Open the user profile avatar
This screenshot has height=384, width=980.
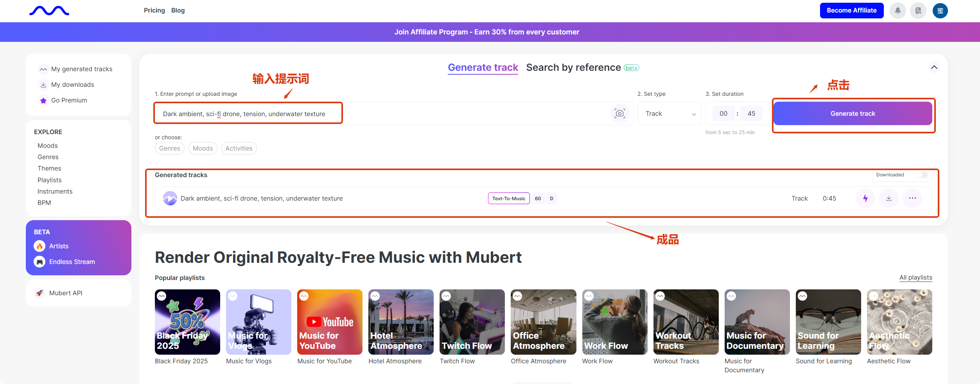pos(940,11)
